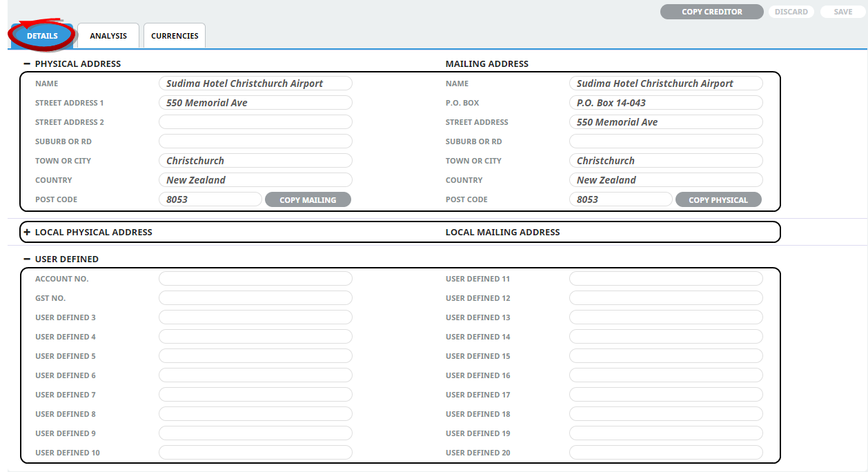The image size is (868, 472).
Task: Switch to the Currencies tab
Action: 175,36
